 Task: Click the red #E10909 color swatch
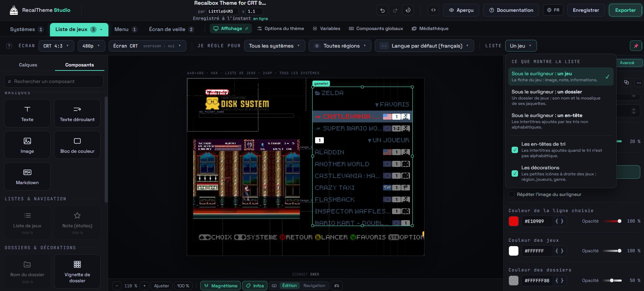tap(514, 221)
